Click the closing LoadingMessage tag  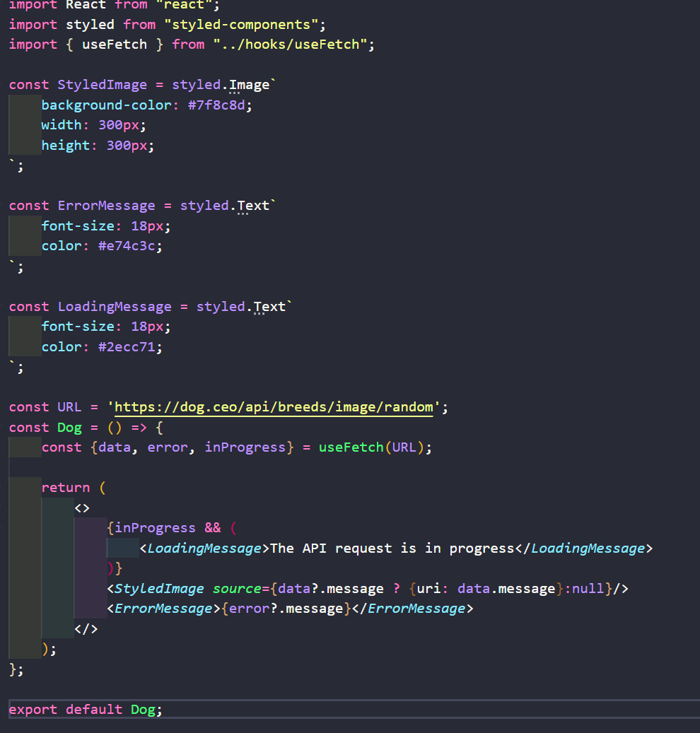pyautogui.click(x=583, y=549)
